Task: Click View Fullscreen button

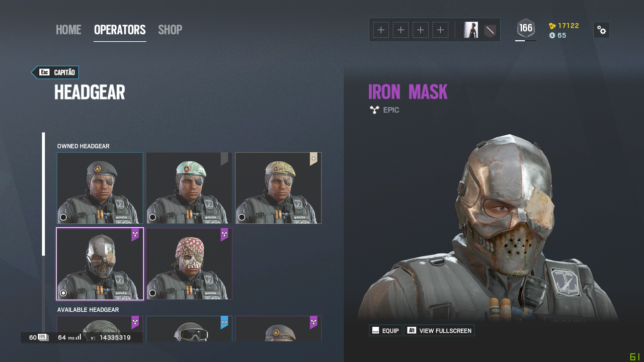Action: [439, 330]
